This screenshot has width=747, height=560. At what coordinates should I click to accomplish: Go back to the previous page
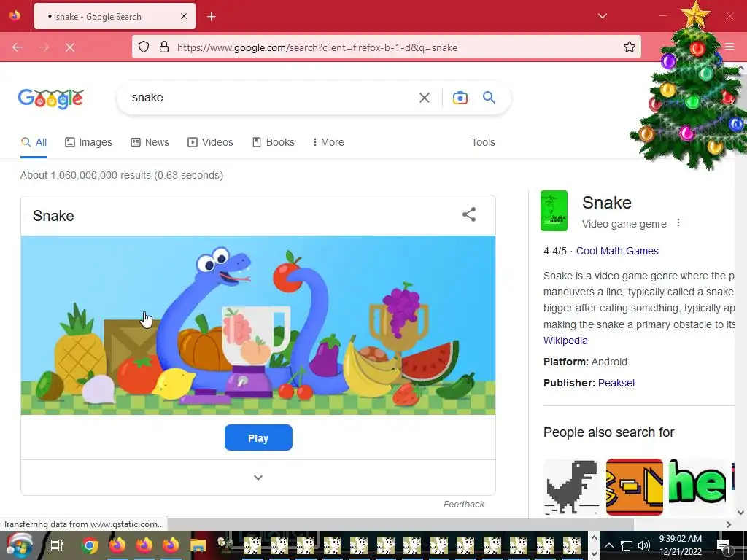tap(18, 47)
